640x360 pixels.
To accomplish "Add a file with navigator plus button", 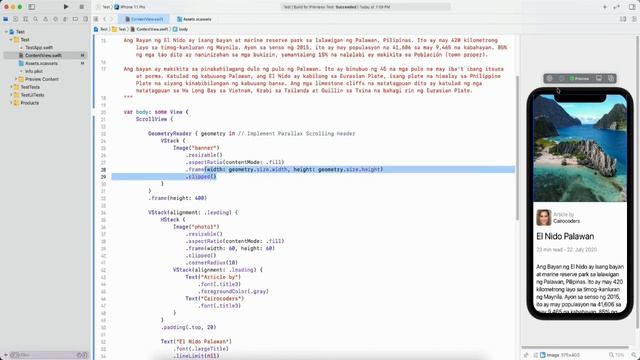I will tap(6, 355).
